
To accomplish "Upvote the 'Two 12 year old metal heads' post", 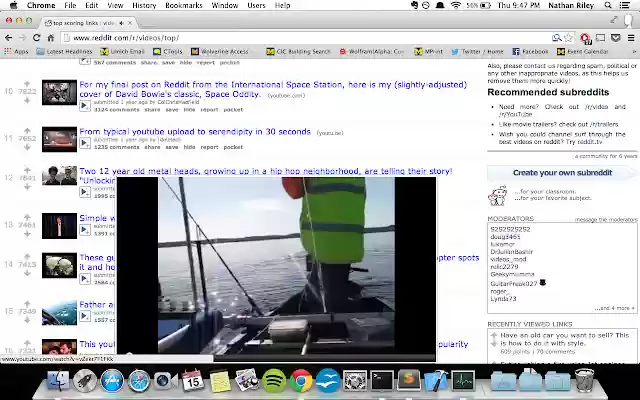I will coord(27,170).
